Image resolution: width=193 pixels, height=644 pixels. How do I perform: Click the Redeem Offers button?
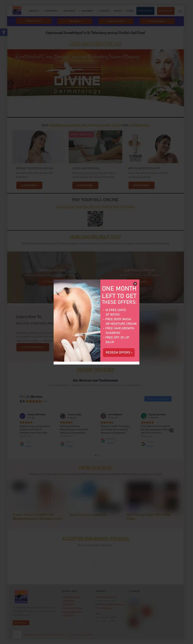(119, 353)
